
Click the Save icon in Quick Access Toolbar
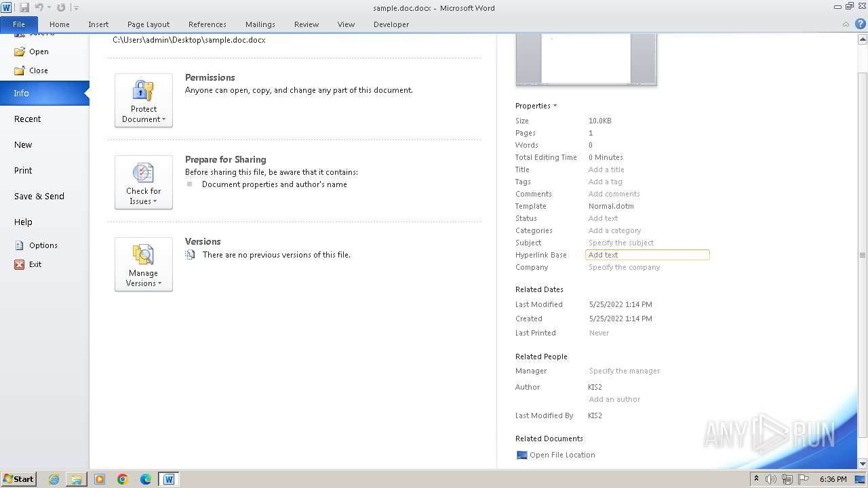click(x=24, y=7)
